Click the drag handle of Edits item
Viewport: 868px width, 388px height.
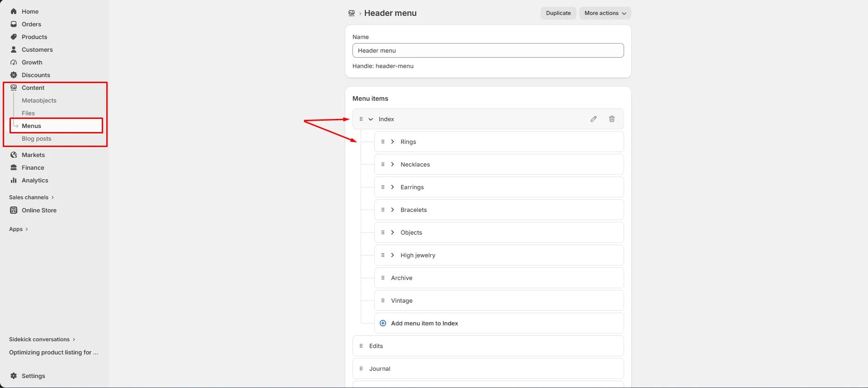(x=361, y=346)
